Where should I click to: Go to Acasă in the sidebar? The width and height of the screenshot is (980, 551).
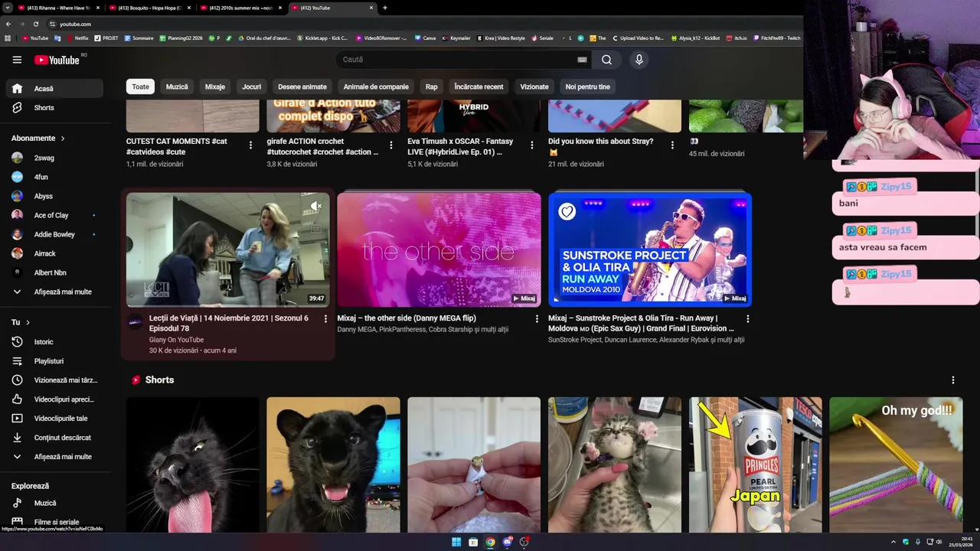(x=54, y=89)
